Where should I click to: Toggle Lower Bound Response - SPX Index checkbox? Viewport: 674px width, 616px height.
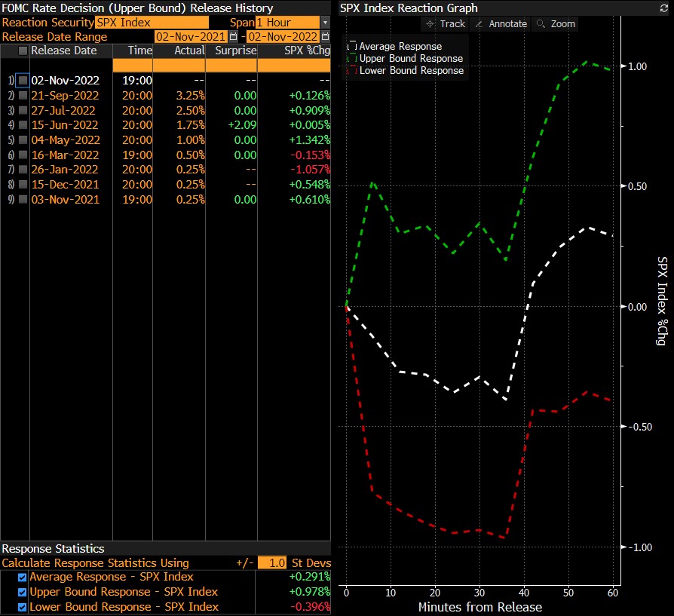pyautogui.click(x=22, y=606)
